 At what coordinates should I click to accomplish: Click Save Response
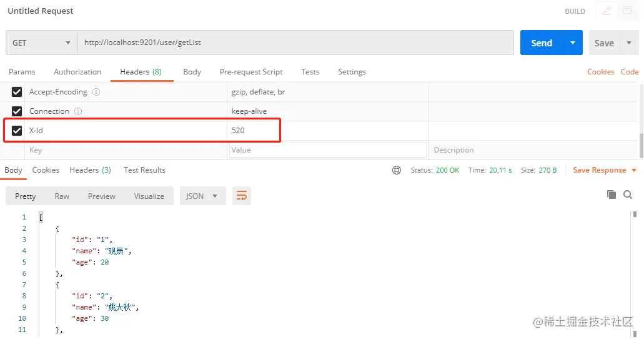pos(600,170)
